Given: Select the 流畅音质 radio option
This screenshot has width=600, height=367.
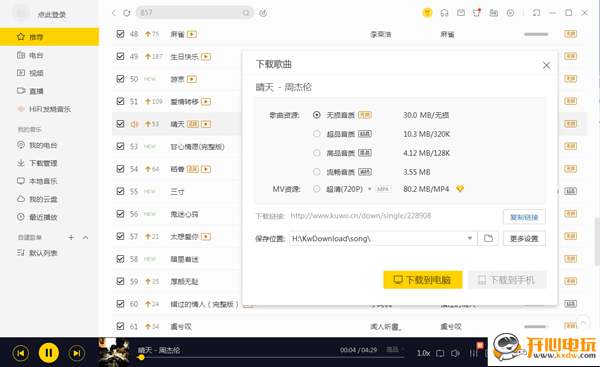Looking at the screenshot, I should click(x=316, y=172).
